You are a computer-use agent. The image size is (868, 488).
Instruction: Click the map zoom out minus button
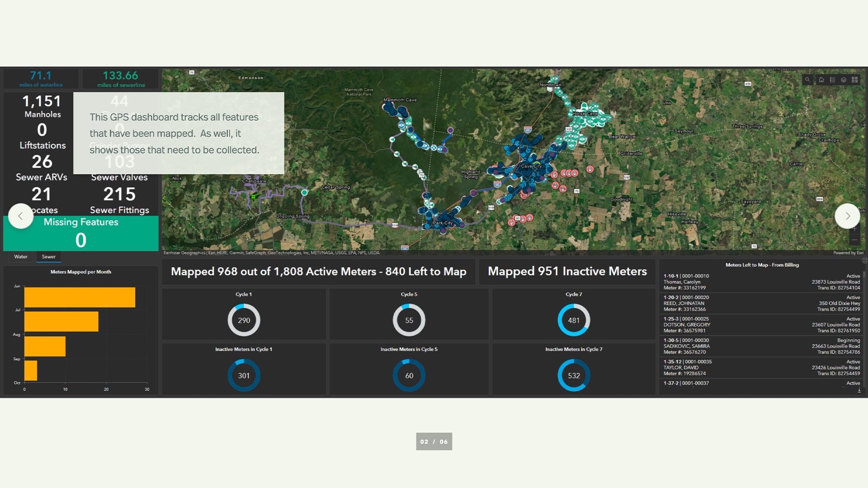pos(854,239)
